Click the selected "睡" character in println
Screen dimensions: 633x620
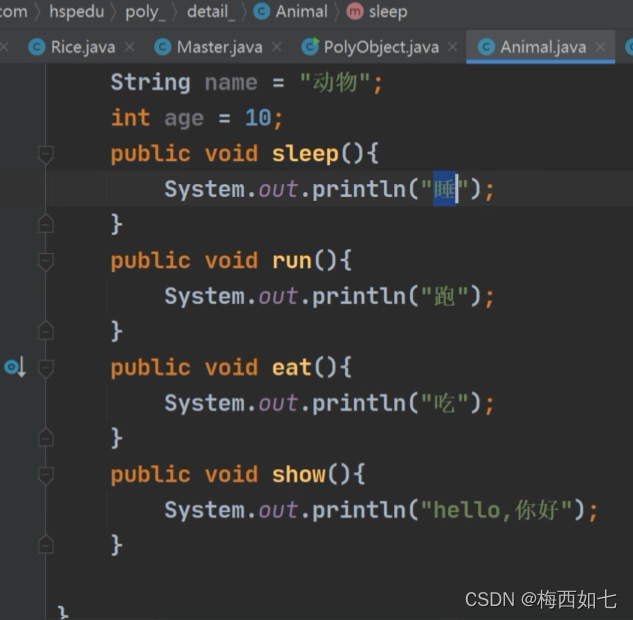click(x=444, y=189)
